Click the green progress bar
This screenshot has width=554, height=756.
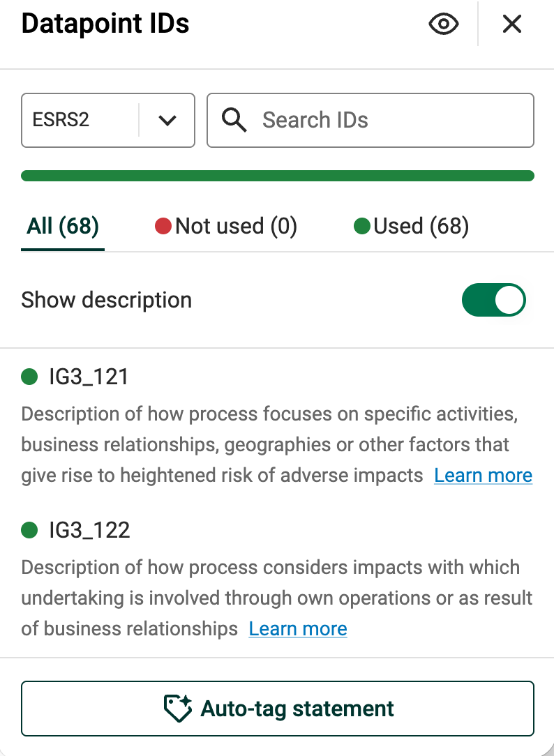277,175
